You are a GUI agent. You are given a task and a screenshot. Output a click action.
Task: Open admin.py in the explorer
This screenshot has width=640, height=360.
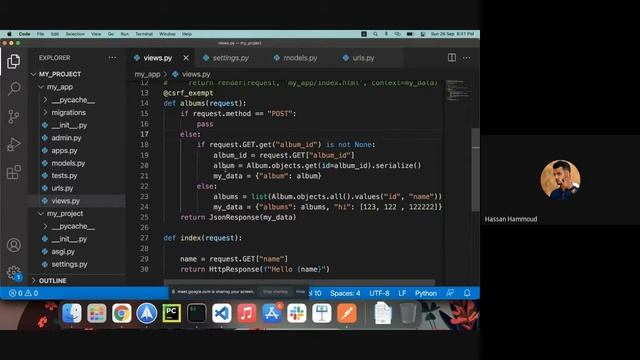coord(66,138)
